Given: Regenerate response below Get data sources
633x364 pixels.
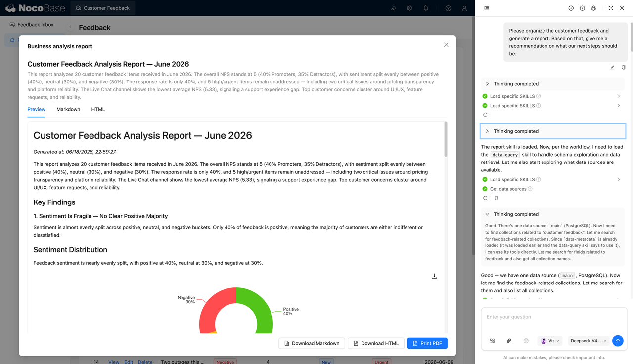Looking at the screenshot, I should (485, 198).
